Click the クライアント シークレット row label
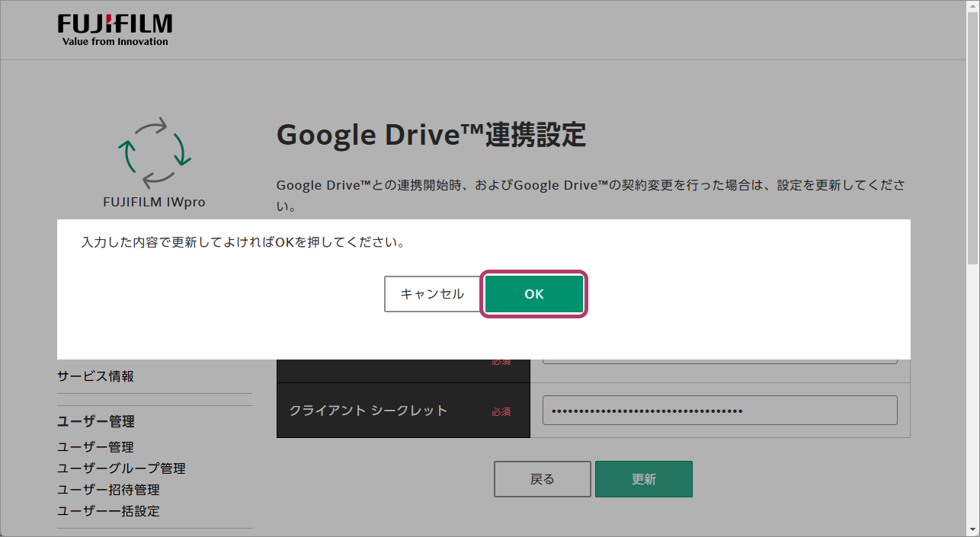The image size is (980, 537). 368,411
